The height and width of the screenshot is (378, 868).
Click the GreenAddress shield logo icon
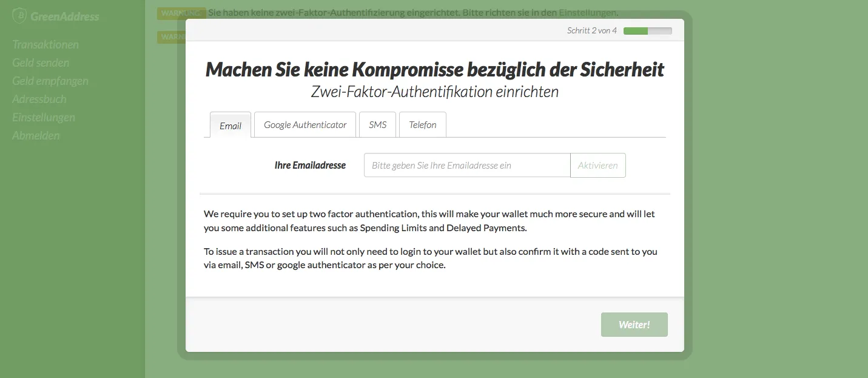click(x=19, y=16)
